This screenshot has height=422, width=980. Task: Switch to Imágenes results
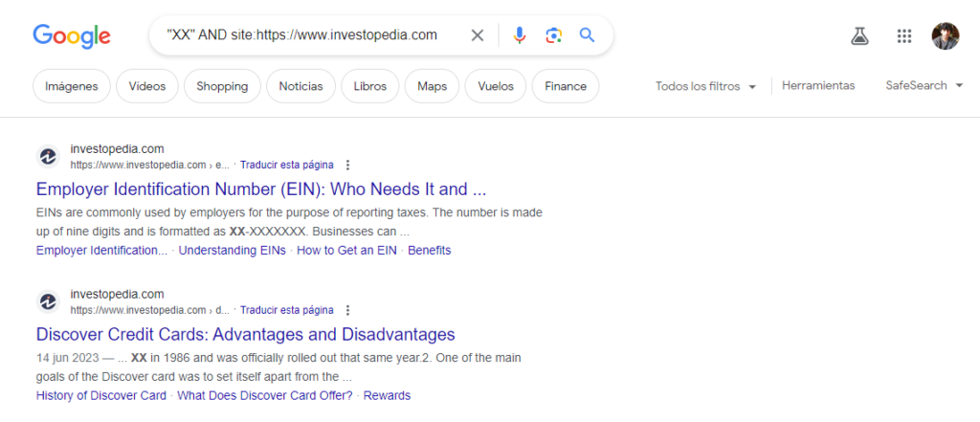[x=71, y=86]
